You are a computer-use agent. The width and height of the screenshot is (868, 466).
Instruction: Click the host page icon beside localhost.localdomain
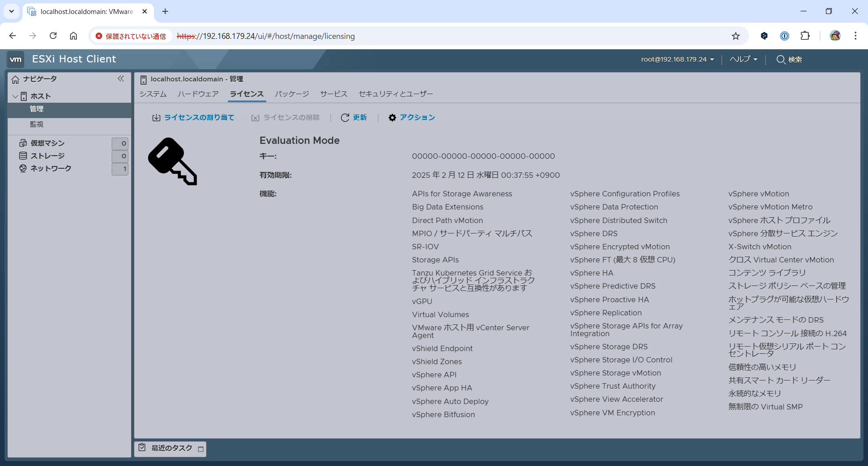(x=143, y=80)
